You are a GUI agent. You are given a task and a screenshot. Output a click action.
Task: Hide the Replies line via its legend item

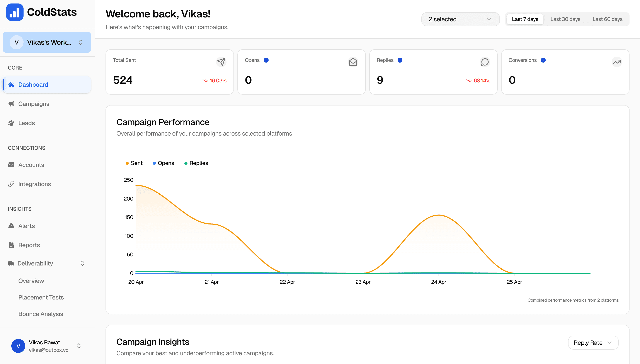click(196, 163)
